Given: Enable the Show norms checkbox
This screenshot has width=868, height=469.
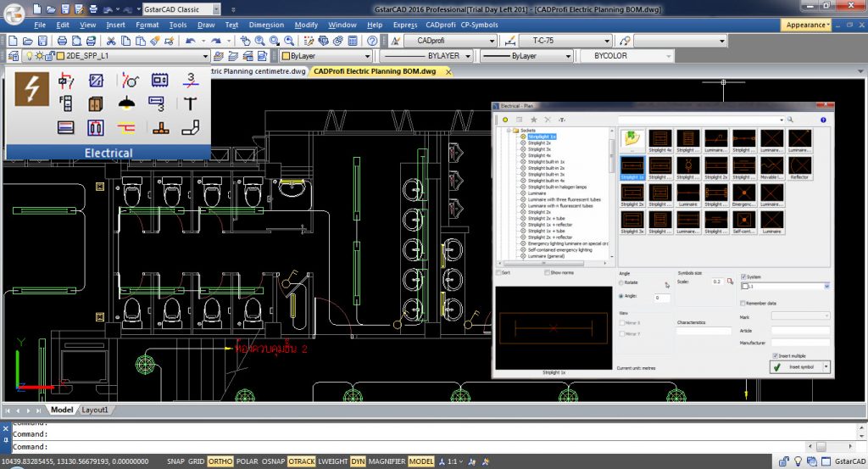Looking at the screenshot, I should (x=547, y=272).
